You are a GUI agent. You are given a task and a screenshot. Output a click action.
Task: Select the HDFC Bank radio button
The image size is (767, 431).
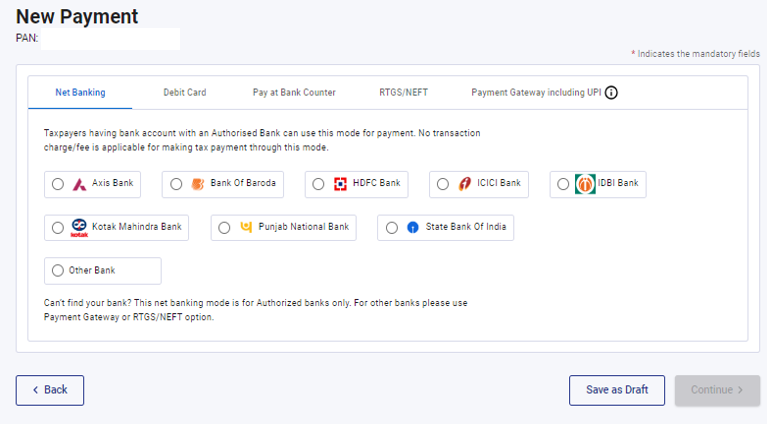tap(318, 184)
